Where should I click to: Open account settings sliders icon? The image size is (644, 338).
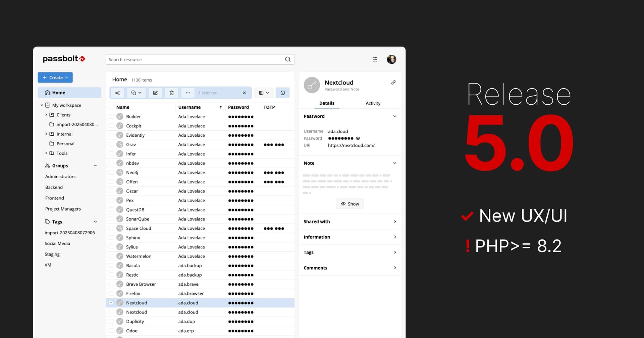375,59
